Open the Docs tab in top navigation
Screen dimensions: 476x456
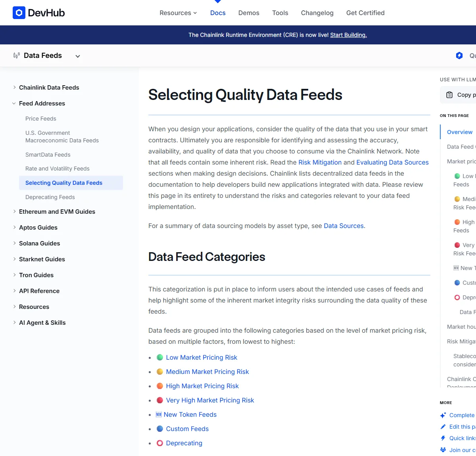pos(218,13)
